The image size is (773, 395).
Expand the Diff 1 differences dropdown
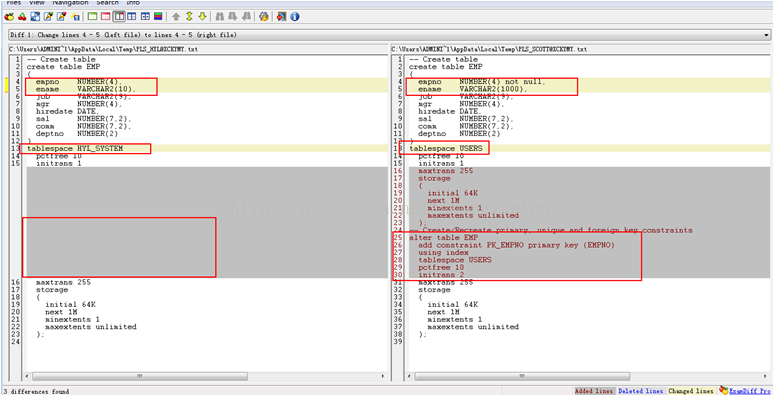click(766, 35)
